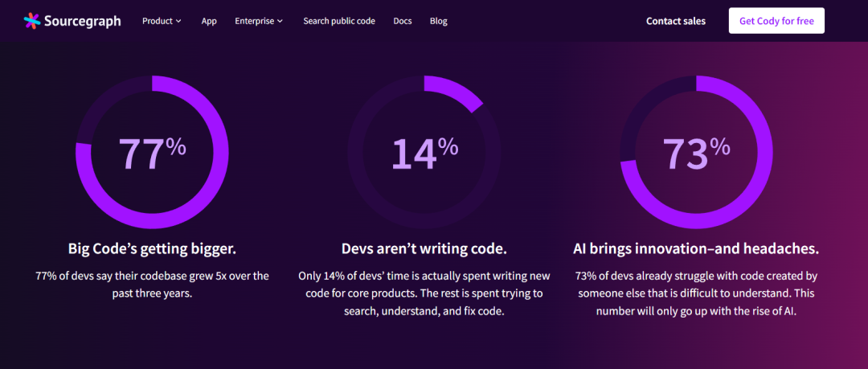Click the 73% donut chart

pyautogui.click(x=696, y=153)
